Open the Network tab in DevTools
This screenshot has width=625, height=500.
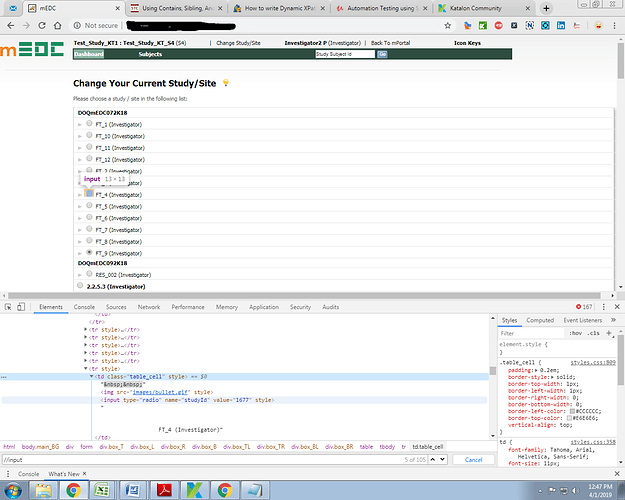[149, 307]
